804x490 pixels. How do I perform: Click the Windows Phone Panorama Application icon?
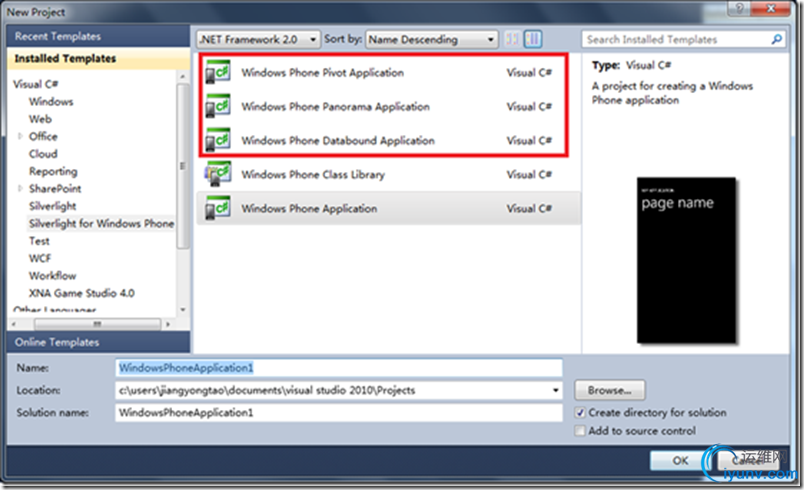pyautogui.click(x=217, y=106)
